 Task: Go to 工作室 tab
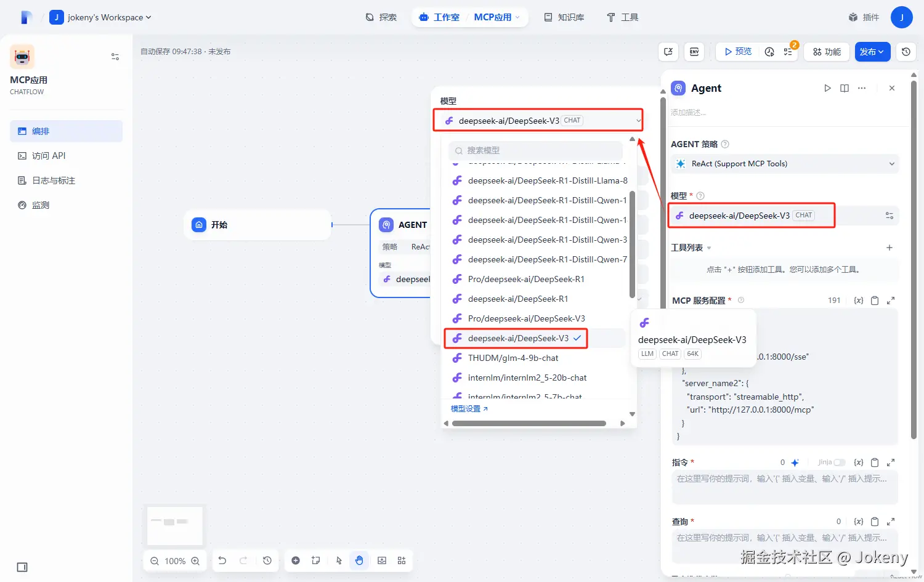point(439,17)
